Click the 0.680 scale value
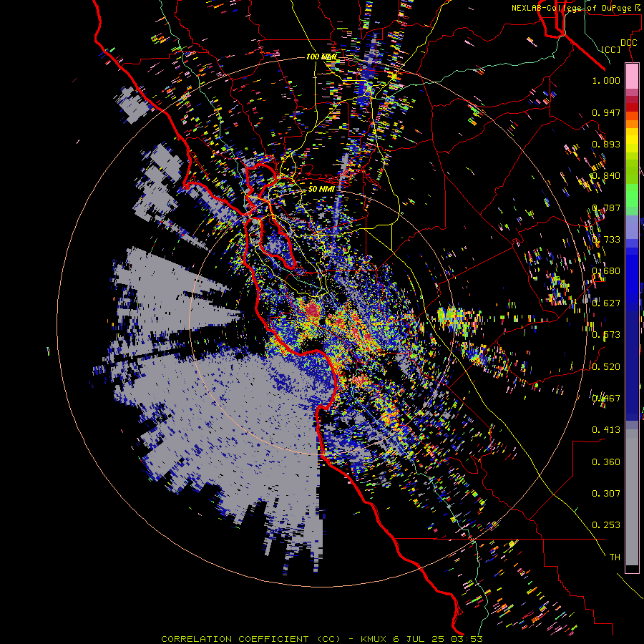This screenshot has height=644, width=644. pos(606,271)
